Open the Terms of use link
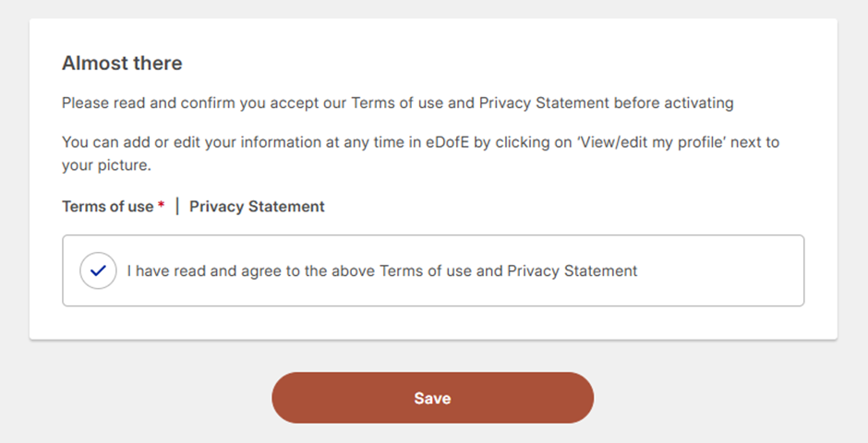 [107, 207]
